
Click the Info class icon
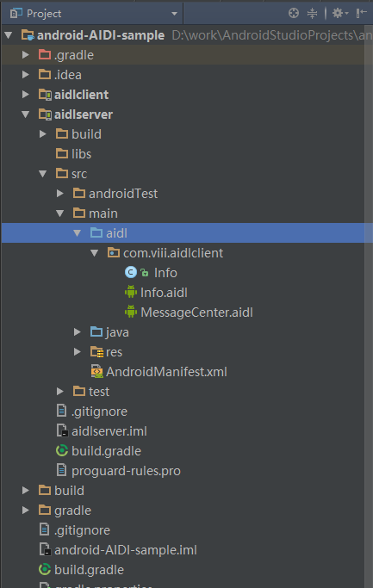pos(131,273)
